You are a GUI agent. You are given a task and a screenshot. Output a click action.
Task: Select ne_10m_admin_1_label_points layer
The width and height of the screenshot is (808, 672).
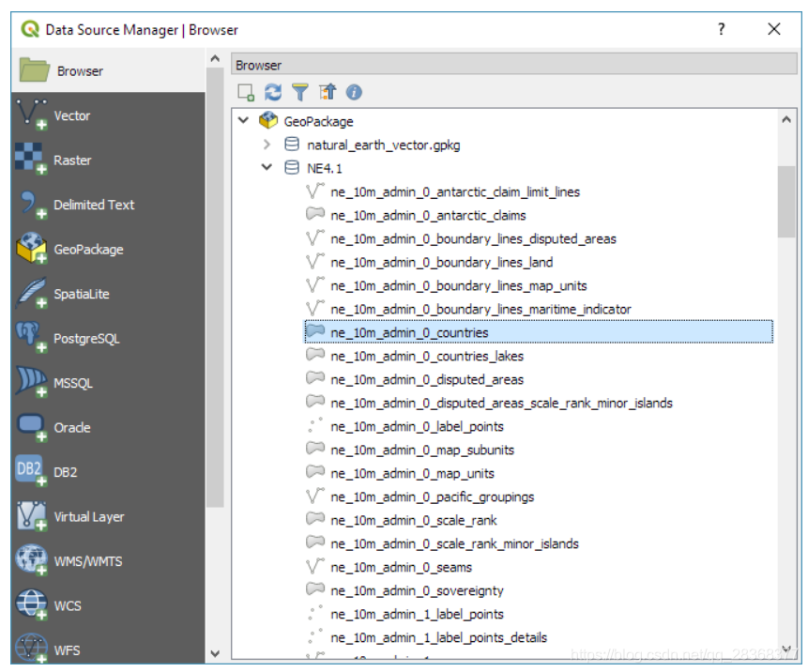coord(417,615)
